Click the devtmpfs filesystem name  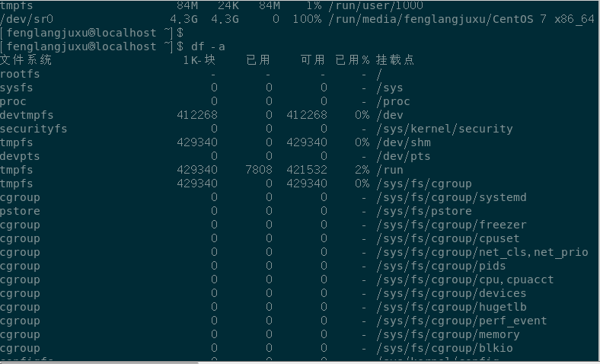coord(27,115)
